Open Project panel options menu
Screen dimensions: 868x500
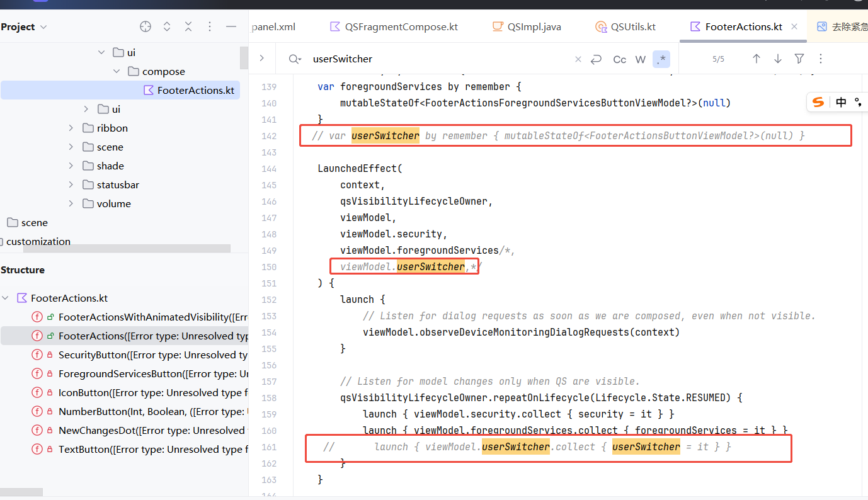point(210,26)
